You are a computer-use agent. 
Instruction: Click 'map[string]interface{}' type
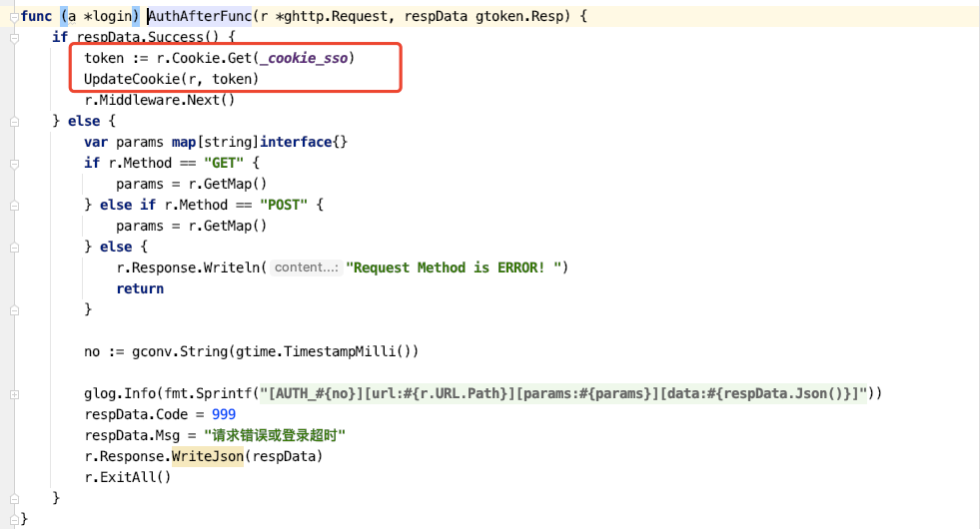(x=260, y=142)
